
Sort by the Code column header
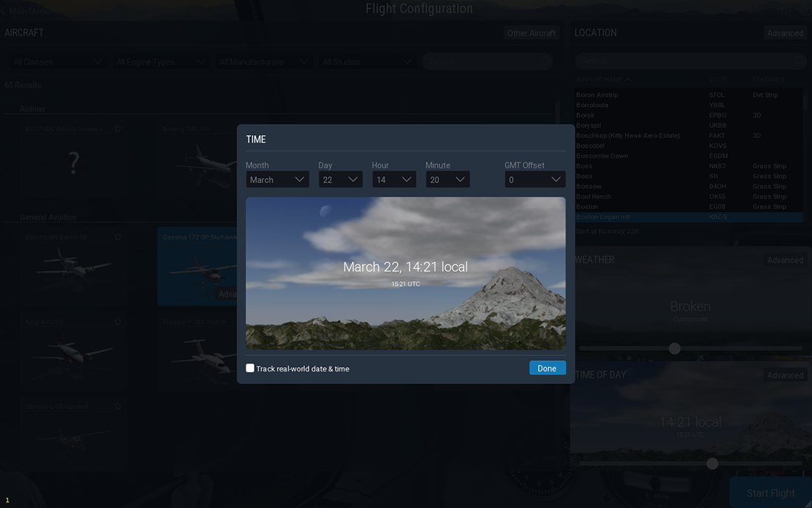(718, 80)
